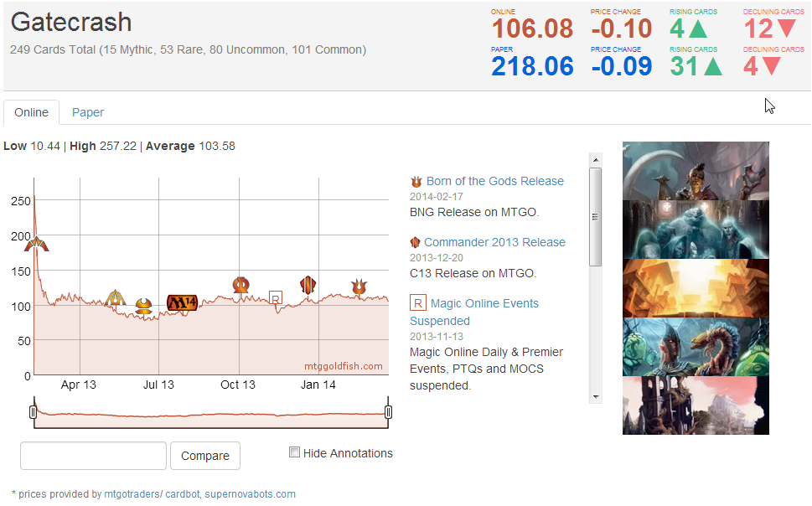The height and width of the screenshot is (506, 812).
Task: Click the right handle of the date range slider
Action: [x=388, y=411]
